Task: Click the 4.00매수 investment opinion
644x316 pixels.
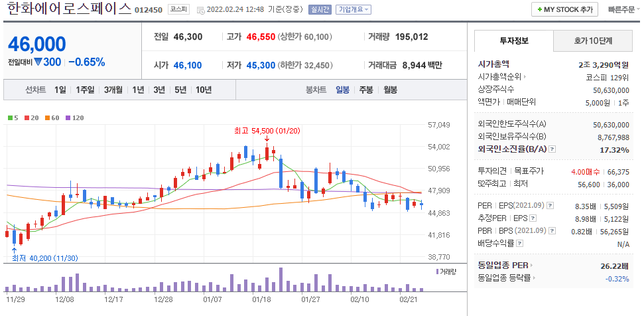Action: 585,172
